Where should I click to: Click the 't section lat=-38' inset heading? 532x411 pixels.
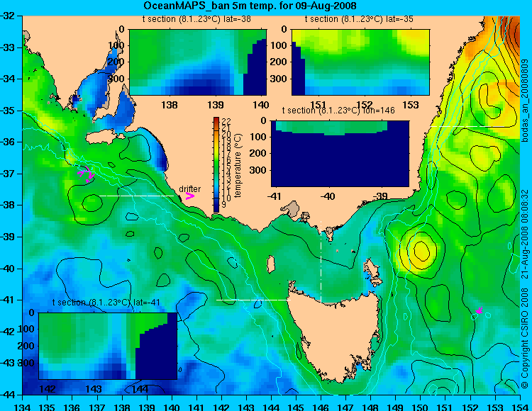click(196, 19)
